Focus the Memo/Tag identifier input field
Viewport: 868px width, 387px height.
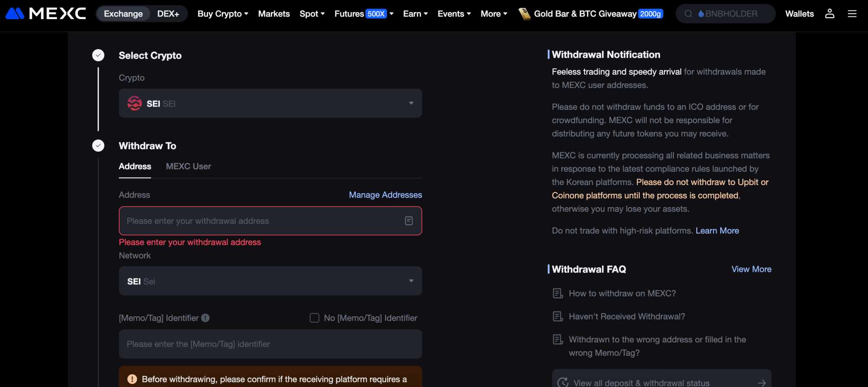pos(270,344)
